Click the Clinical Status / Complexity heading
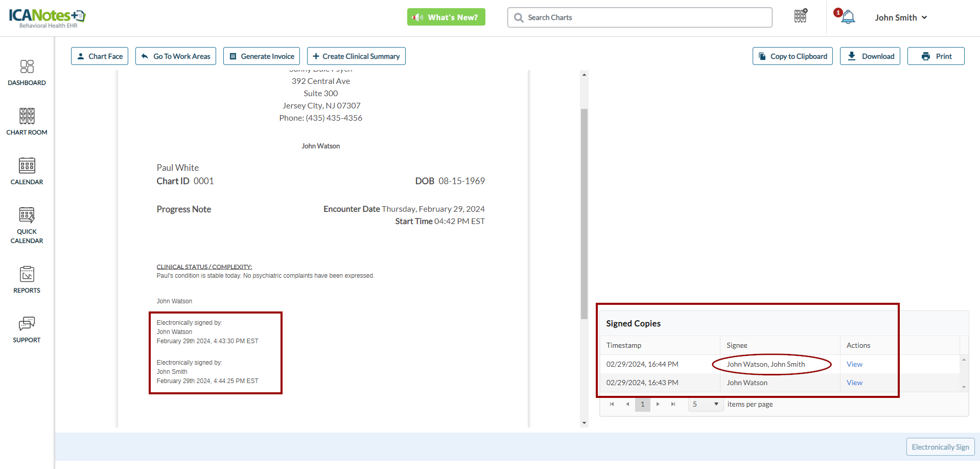Image resolution: width=980 pixels, height=469 pixels. tap(204, 267)
